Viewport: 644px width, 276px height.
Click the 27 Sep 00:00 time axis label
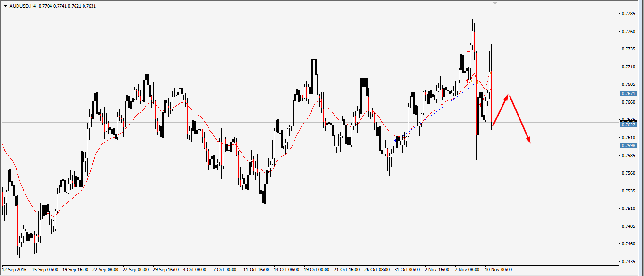pyautogui.click(x=136, y=270)
